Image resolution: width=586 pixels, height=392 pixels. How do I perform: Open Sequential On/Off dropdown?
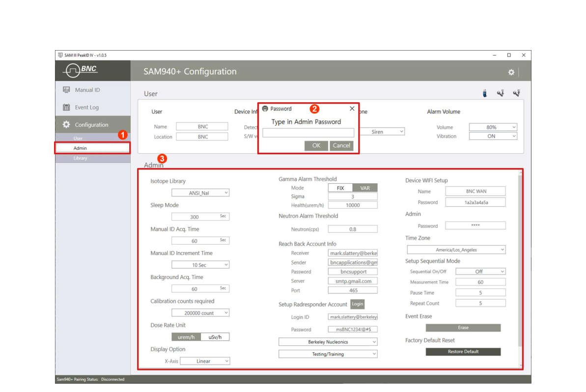[x=480, y=271]
